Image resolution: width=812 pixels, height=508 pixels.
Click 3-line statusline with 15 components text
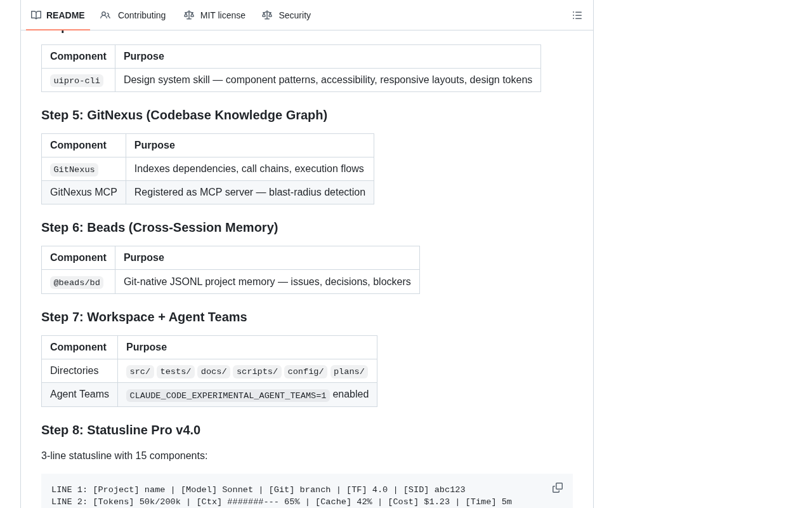[124, 456]
